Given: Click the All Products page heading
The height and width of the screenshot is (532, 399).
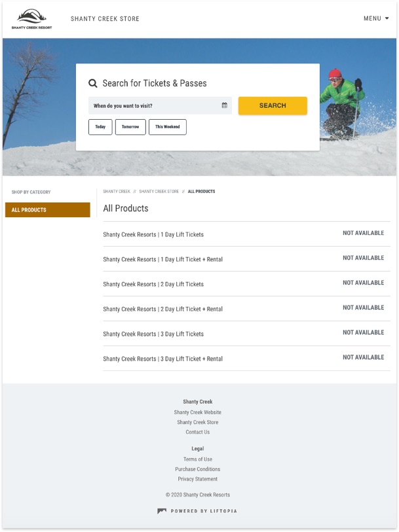Looking at the screenshot, I should tap(126, 208).
